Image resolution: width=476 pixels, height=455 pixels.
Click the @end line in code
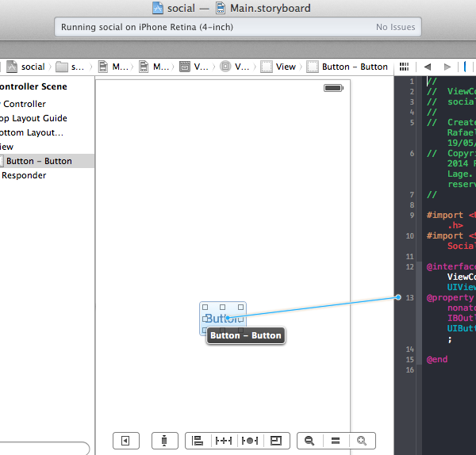(437, 359)
